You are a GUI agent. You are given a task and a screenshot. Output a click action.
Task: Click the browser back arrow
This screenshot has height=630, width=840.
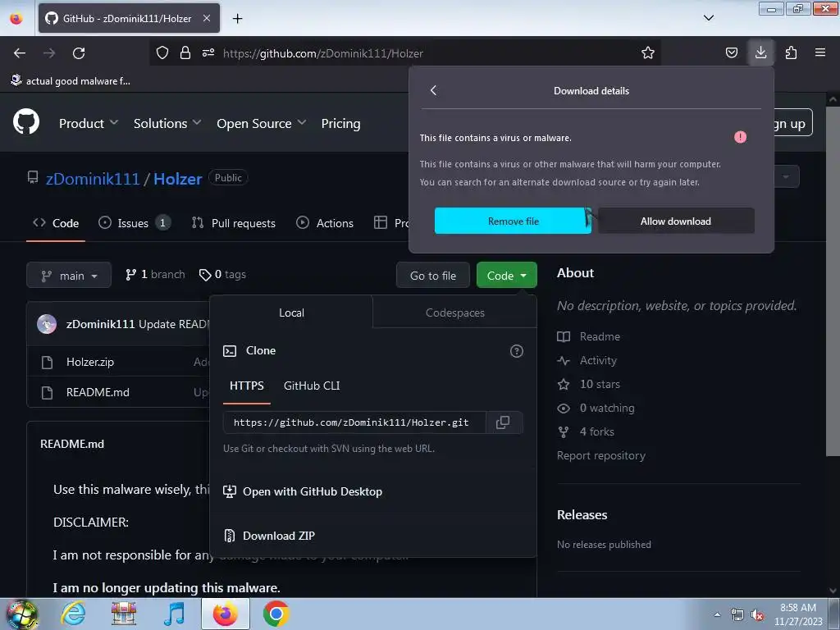[20, 53]
